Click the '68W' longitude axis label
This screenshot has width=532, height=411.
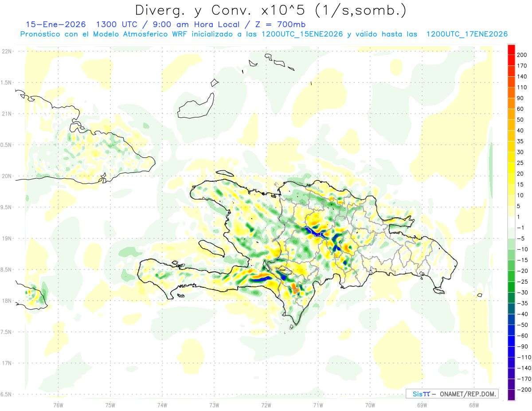click(x=474, y=405)
